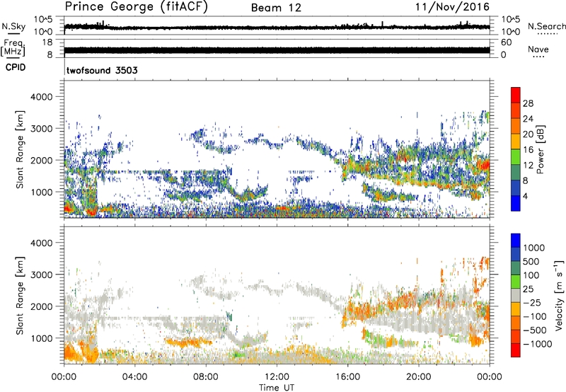
Task: Click the velocity panel '1000' range tick
Action: (41, 338)
